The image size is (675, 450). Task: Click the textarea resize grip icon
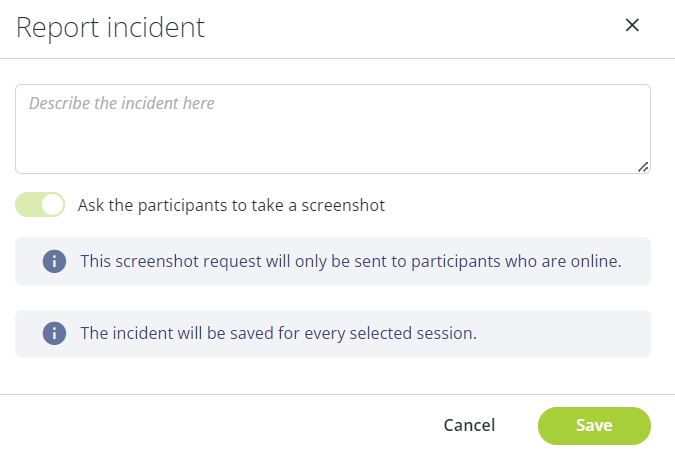pyautogui.click(x=643, y=167)
